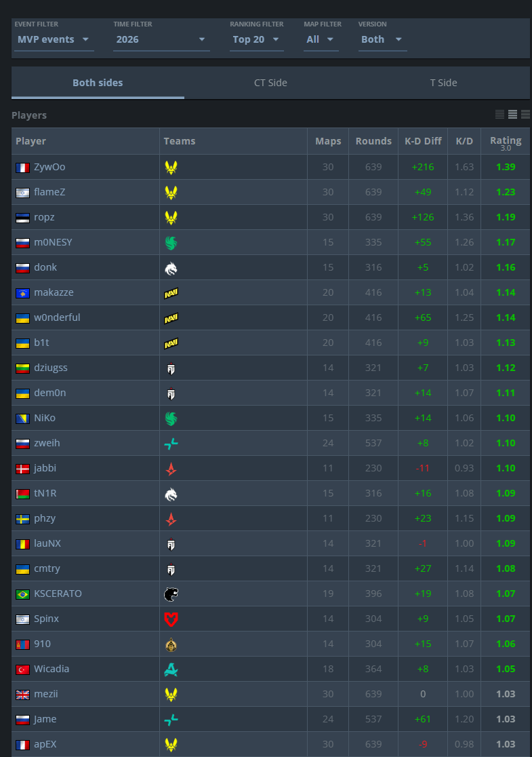The height and width of the screenshot is (757, 532).
Task: Switch to the CT Side tab
Action: tap(270, 83)
